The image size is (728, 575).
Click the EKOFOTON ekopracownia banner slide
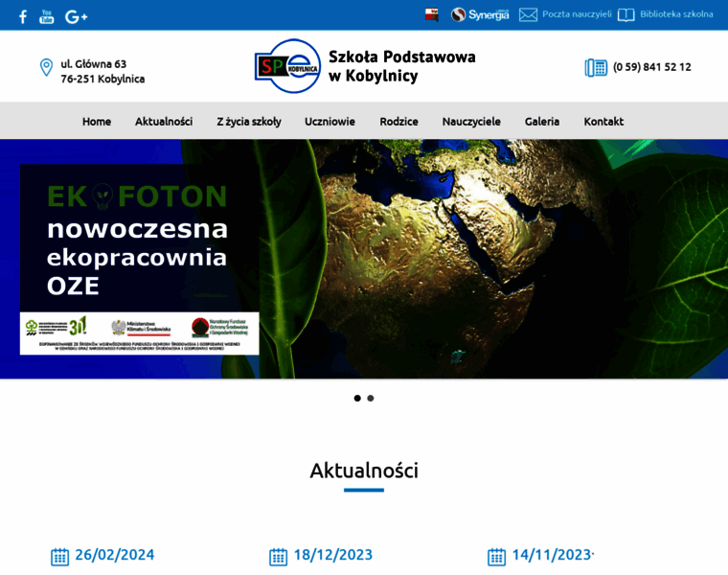click(x=364, y=259)
